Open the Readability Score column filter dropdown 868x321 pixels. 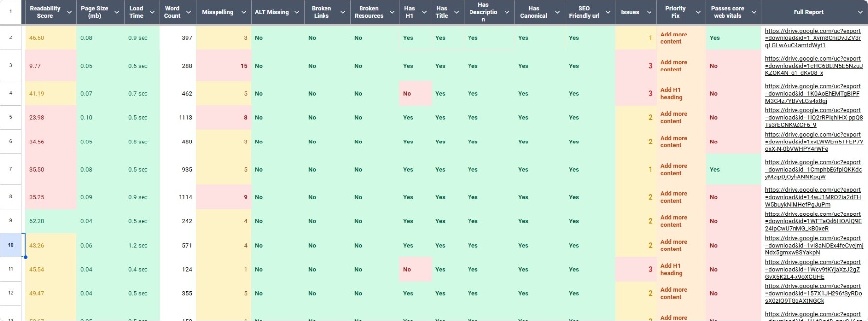[x=69, y=12]
